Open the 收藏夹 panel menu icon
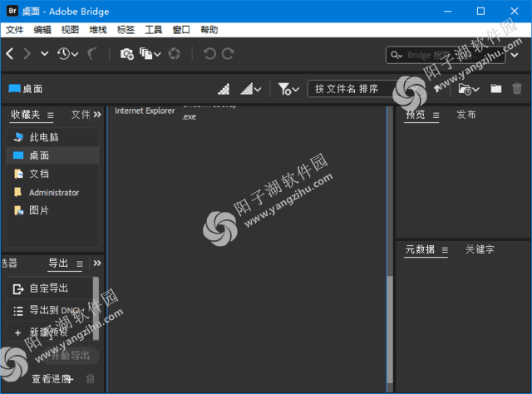Viewport: 532px width, 394px height. [50, 116]
